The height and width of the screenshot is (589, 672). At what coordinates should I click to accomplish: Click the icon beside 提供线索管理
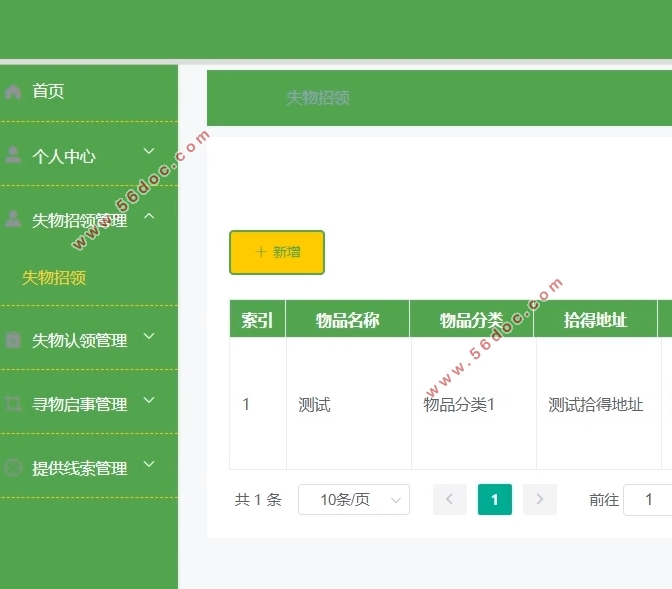[x=13, y=468]
